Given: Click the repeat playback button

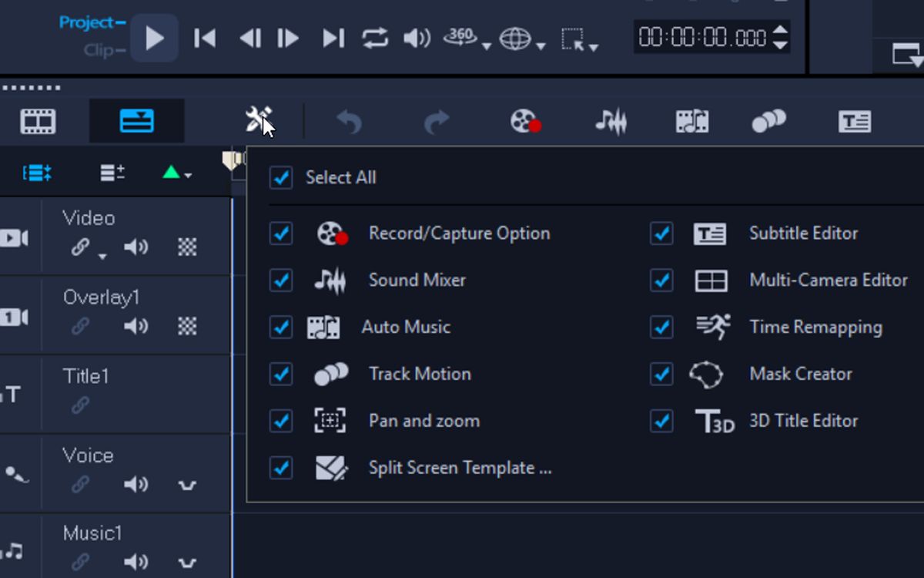Looking at the screenshot, I should pyautogui.click(x=375, y=36).
